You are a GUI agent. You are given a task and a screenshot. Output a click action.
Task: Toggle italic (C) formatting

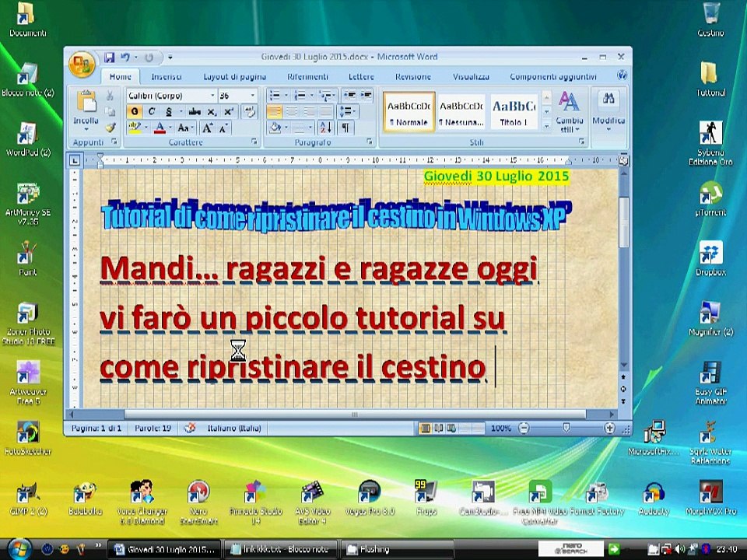[x=152, y=112]
